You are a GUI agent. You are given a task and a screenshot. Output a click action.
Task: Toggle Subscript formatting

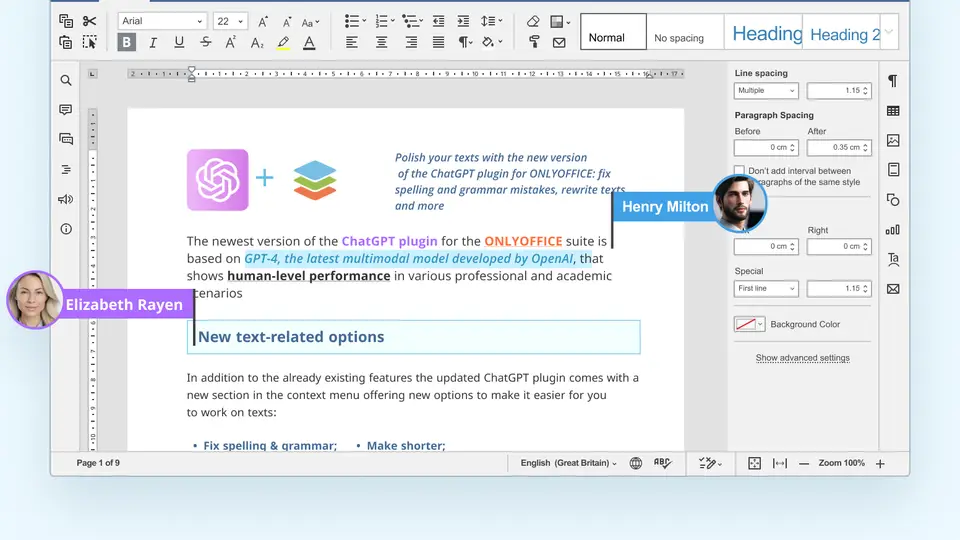point(257,42)
